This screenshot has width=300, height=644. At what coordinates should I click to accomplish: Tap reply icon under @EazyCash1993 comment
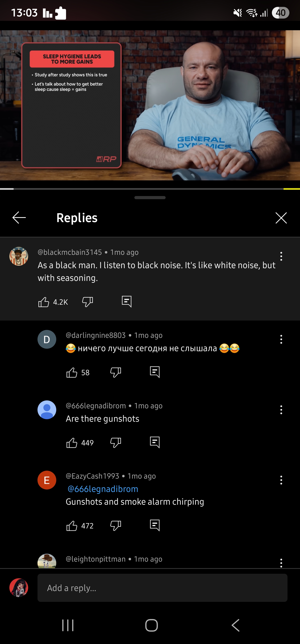155,525
